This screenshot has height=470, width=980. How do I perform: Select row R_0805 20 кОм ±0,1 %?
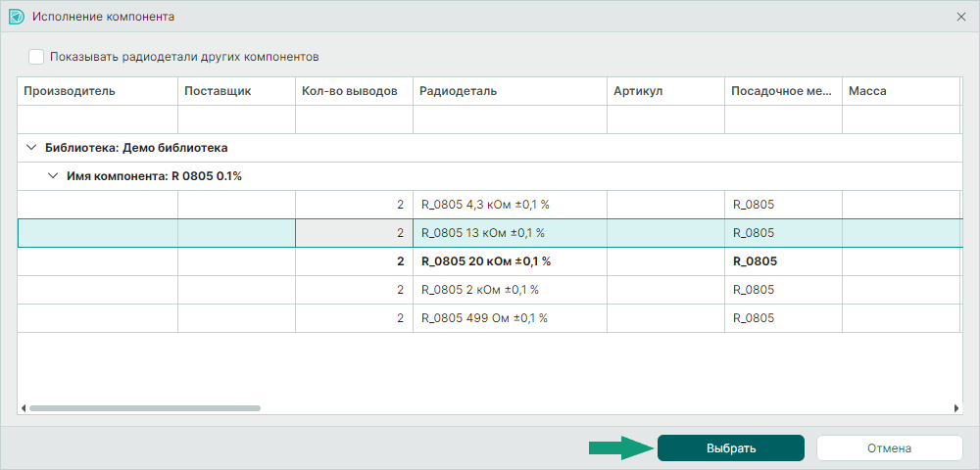tap(489, 261)
